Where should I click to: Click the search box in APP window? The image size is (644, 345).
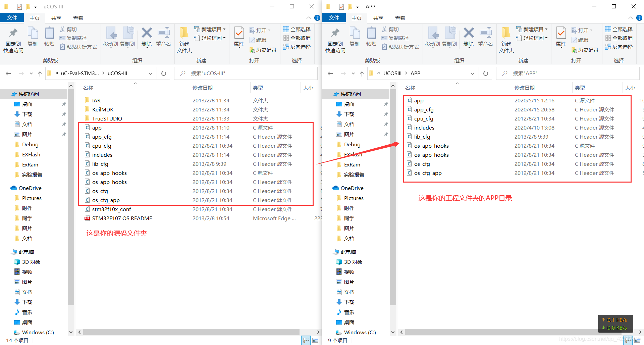(568, 73)
